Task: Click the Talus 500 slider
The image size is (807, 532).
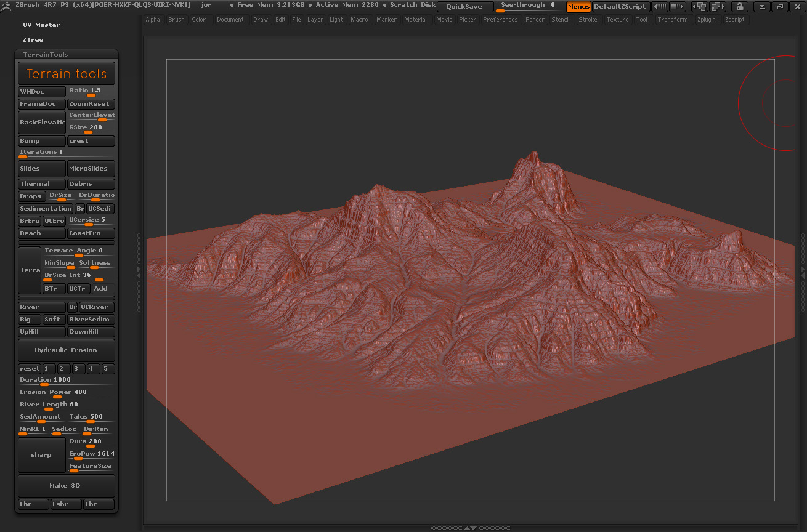Action: (91, 418)
